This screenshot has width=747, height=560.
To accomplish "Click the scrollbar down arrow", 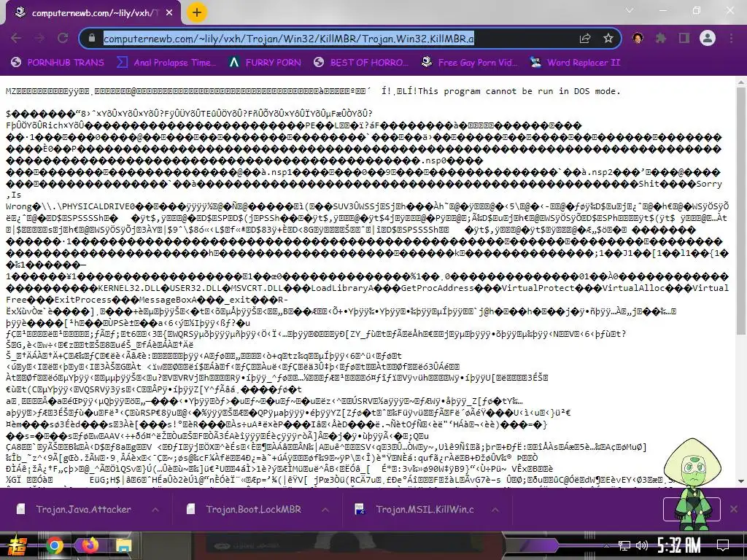I will coord(741,481).
